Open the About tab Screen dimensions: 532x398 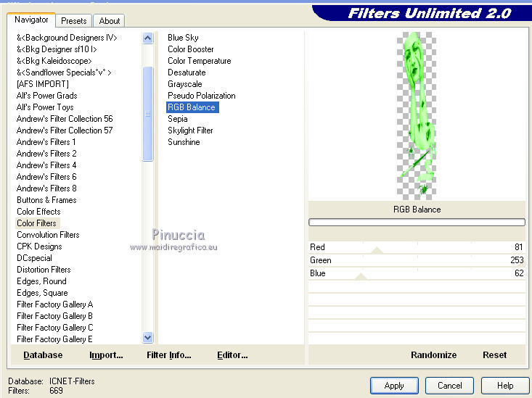[110, 21]
